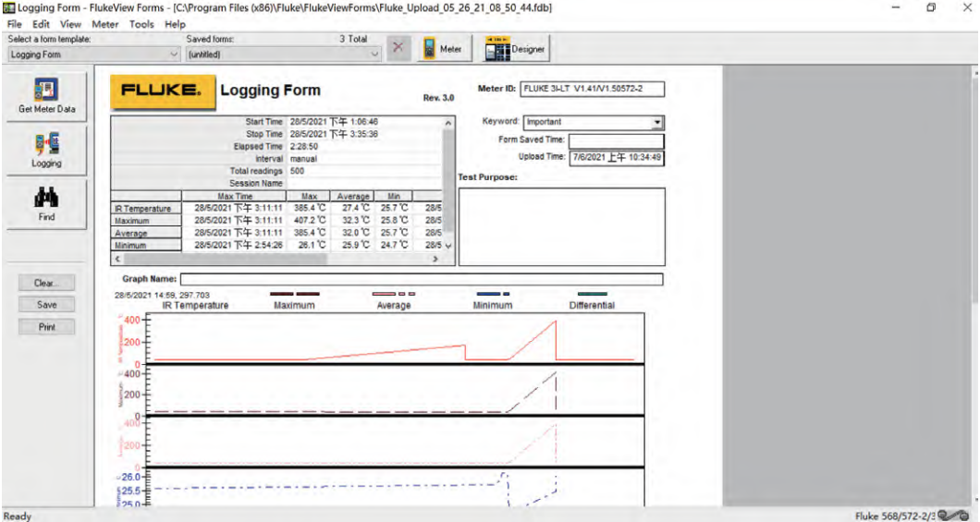Click the Fluke 568/572-2 status bar text

[x=895, y=516]
